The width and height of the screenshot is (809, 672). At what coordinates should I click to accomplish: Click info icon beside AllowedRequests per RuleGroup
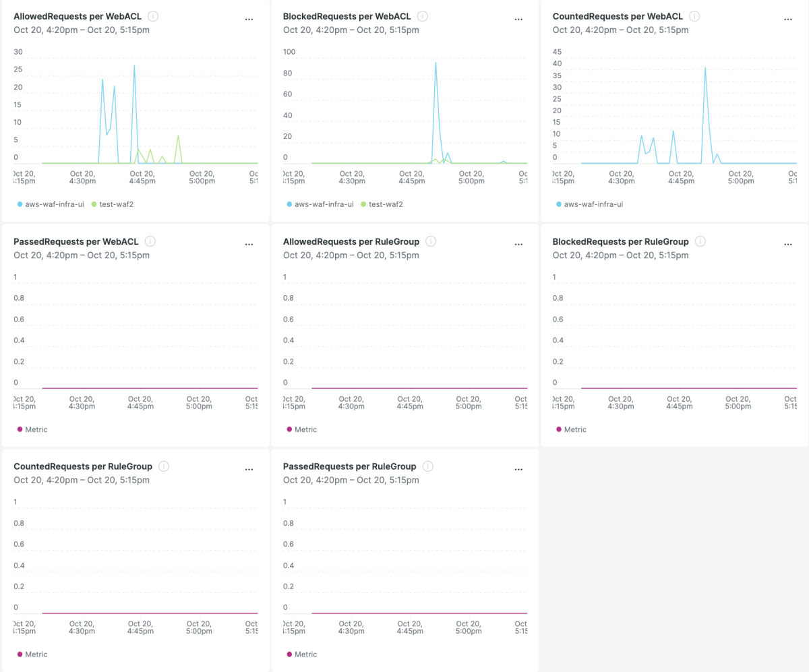pos(431,241)
